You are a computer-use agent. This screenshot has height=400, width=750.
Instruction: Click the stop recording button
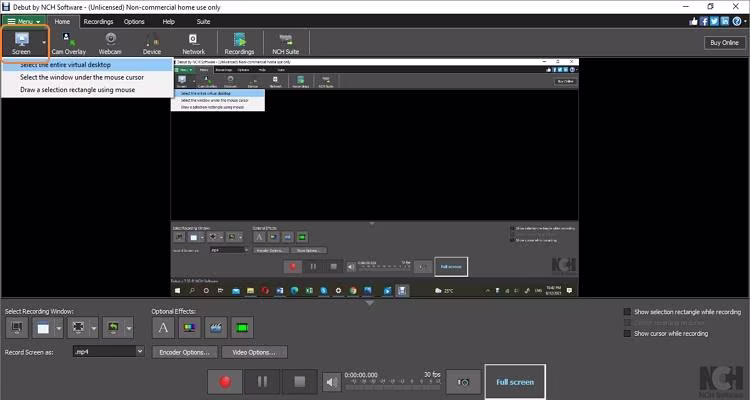tap(299, 382)
